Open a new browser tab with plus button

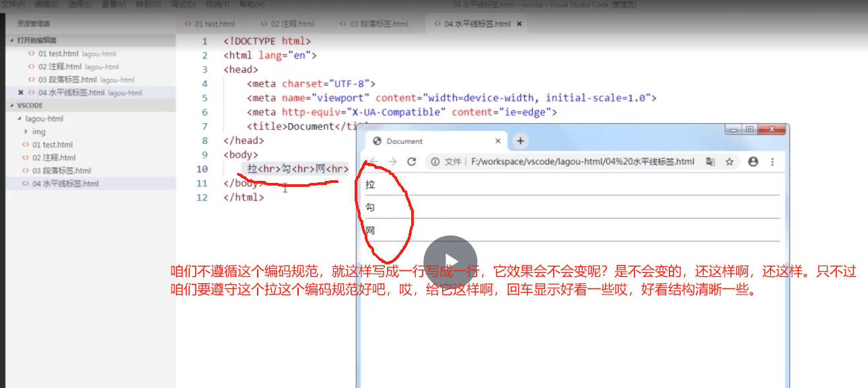click(521, 141)
